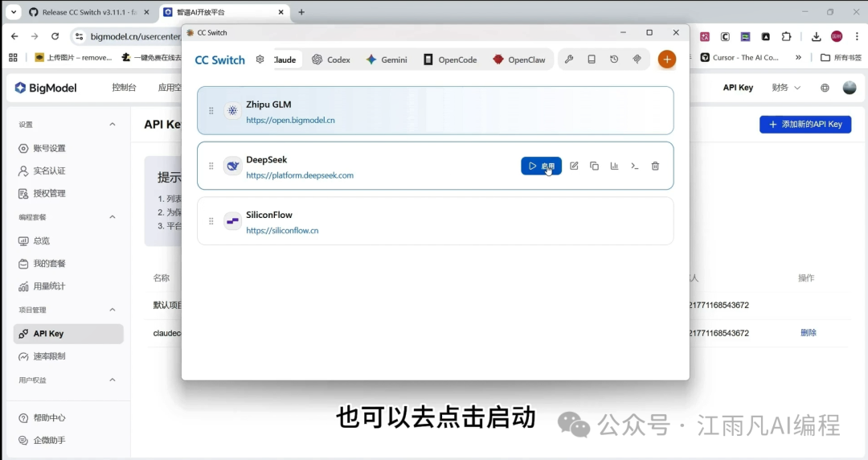Click the BigModel logo
The height and width of the screenshot is (460, 868).
click(x=45, y=88)
